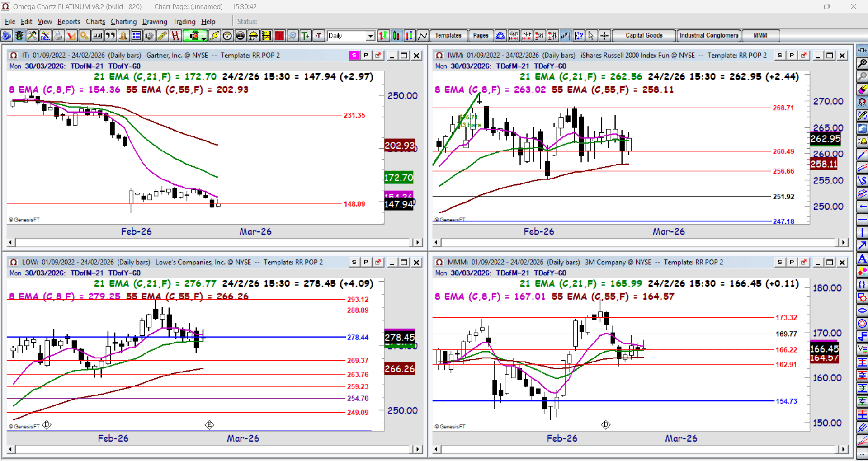The image size is (868, 461).
Task: Toggle the P button on Lowe's chart
Action: click(366, 263)
